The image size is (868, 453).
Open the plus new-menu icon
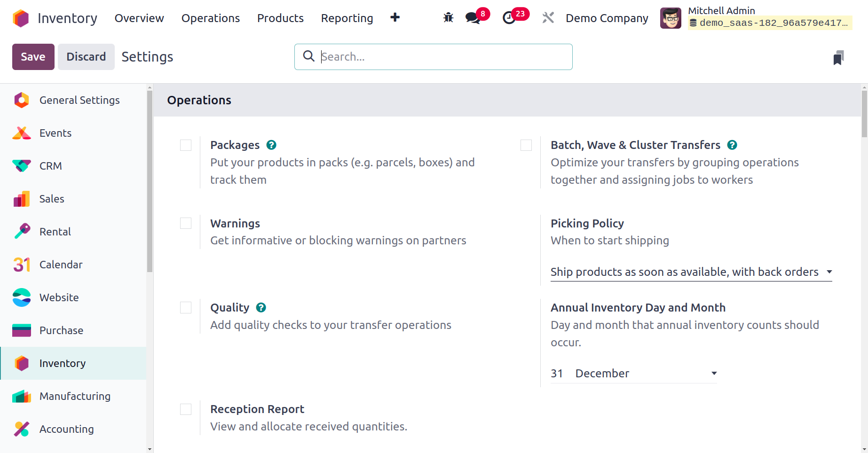click(395, 18)
